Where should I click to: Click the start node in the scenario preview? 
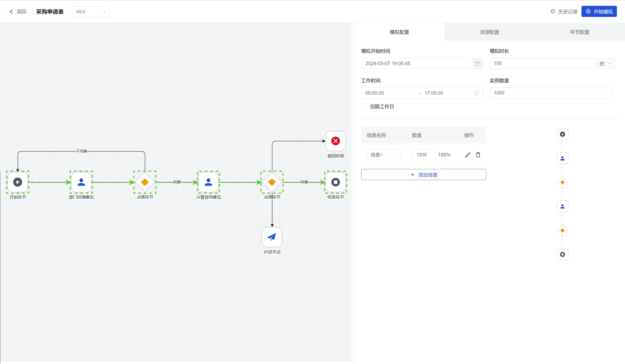click(562, 134)
